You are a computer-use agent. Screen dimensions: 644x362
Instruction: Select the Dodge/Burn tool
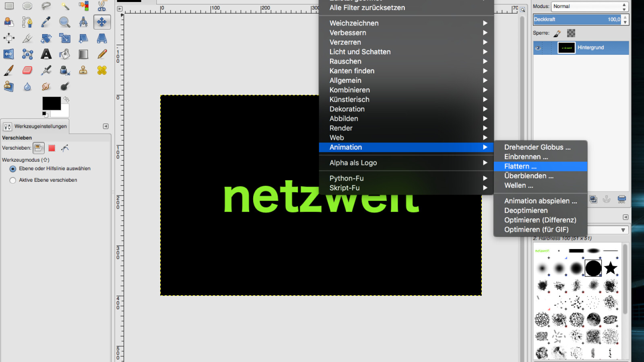(65, 86)
